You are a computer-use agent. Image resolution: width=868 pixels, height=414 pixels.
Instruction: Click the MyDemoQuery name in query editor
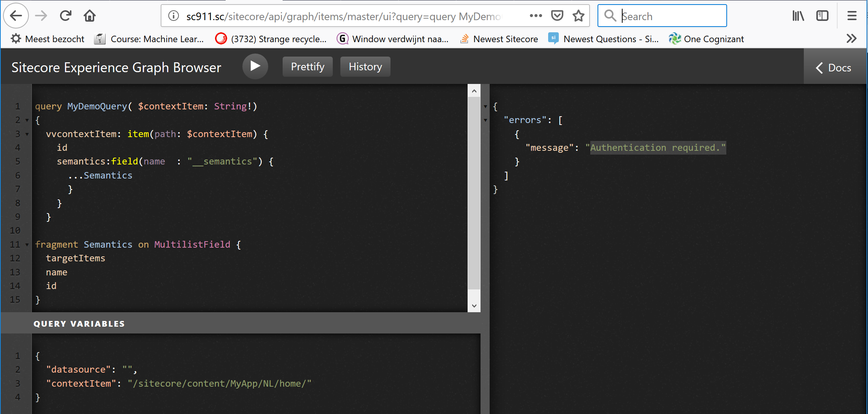point(97,106)
